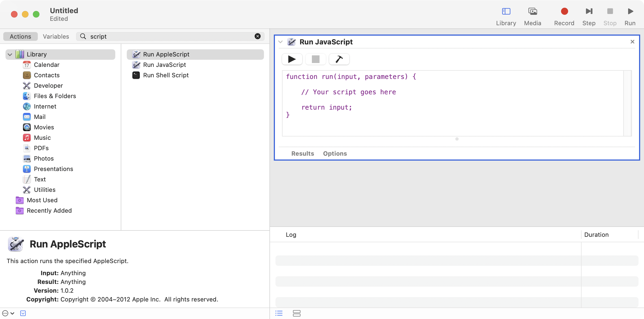Run the JavaScript action play button
The width and height of the screenshot is (644, 319).
[x=292, y=59]
